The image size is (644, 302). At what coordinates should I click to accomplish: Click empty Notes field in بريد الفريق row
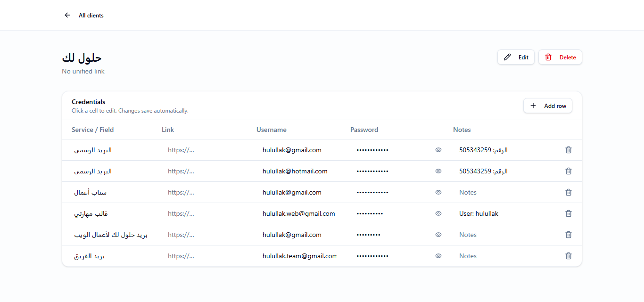tap(504, 256)
